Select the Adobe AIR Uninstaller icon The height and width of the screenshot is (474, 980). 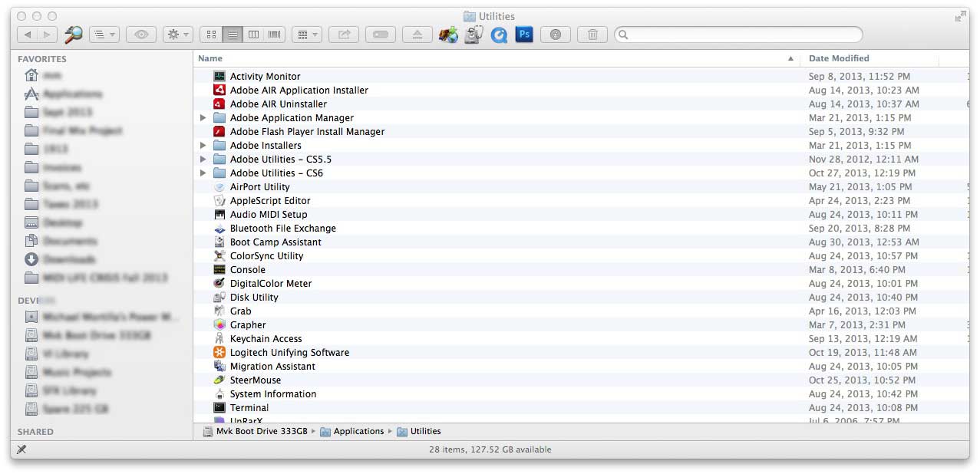[219, 104]
